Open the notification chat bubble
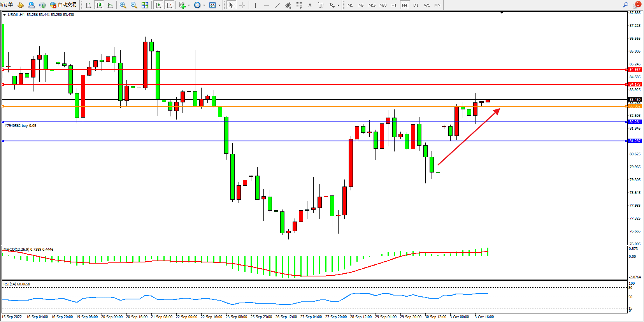Viewport: 644px width, 322px height. [x=637, y=5]
